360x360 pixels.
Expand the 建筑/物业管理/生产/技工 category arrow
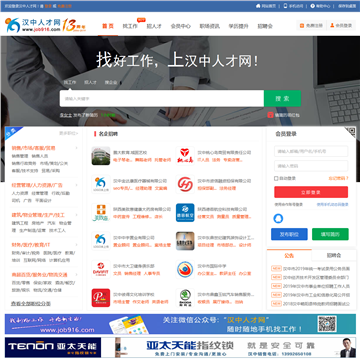pos(76,215)
